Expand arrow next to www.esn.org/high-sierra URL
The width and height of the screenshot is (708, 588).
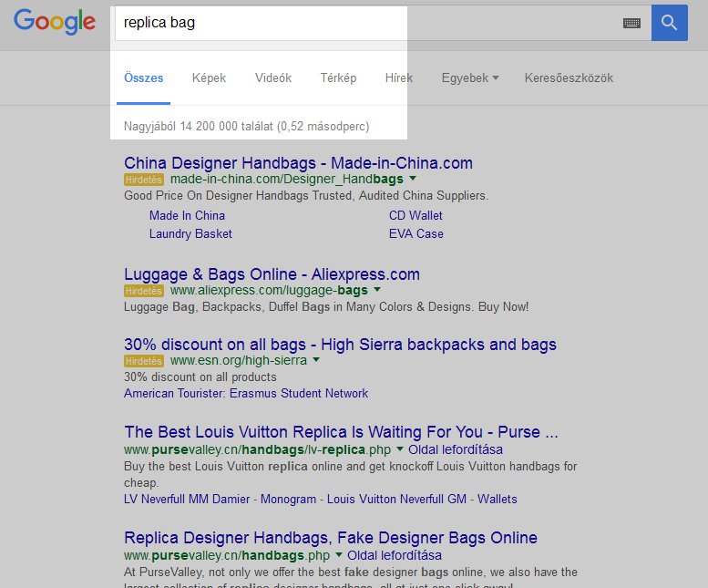pos(316,360)
